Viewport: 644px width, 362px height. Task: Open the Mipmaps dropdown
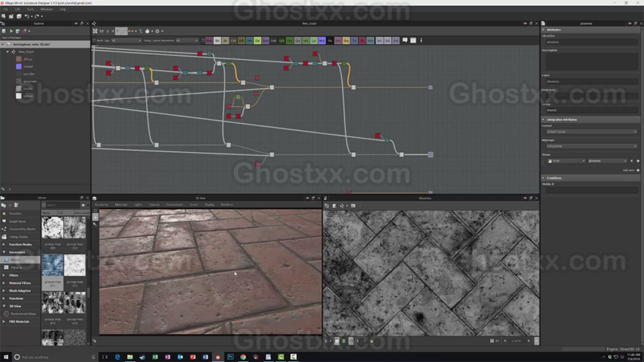click(x=591, y=146)
